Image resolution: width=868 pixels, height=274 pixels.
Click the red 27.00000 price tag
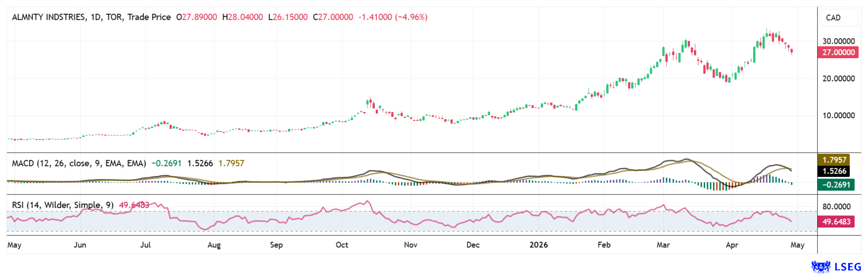[838, 52]
